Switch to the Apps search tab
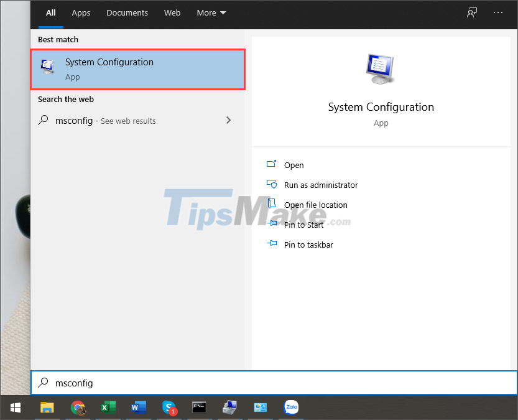The image size is (518, 420). (x=81, y=12)
